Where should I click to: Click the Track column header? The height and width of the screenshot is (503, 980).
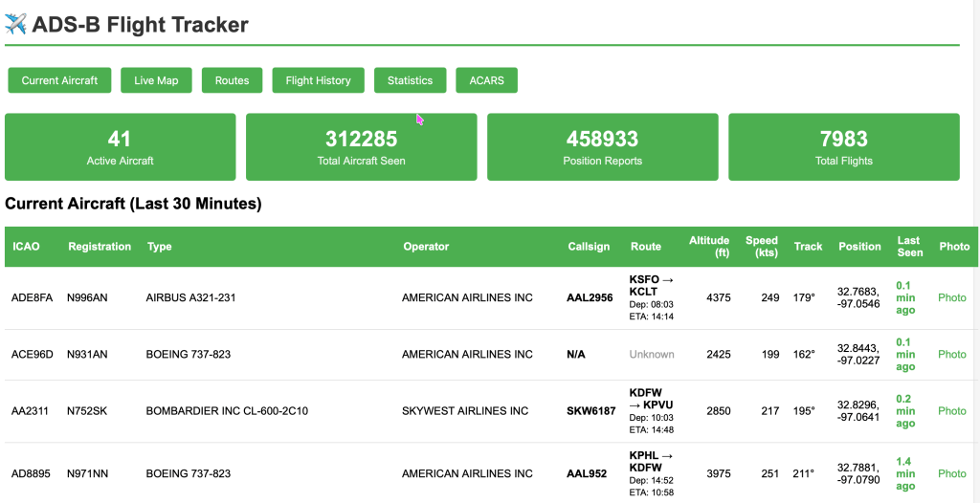point(808,246)
